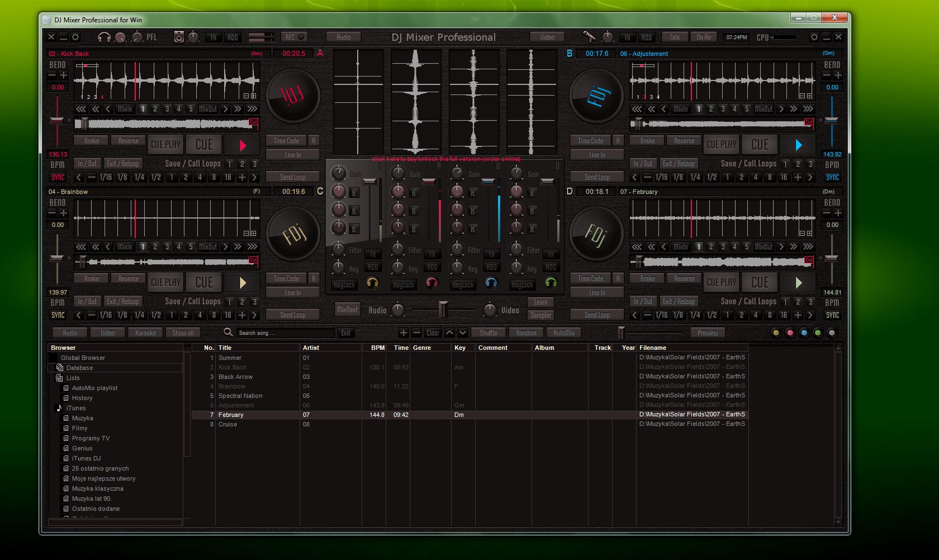Click the deck D jog wheel with green logo
The image size is (939, 560).
click(596, 234)
